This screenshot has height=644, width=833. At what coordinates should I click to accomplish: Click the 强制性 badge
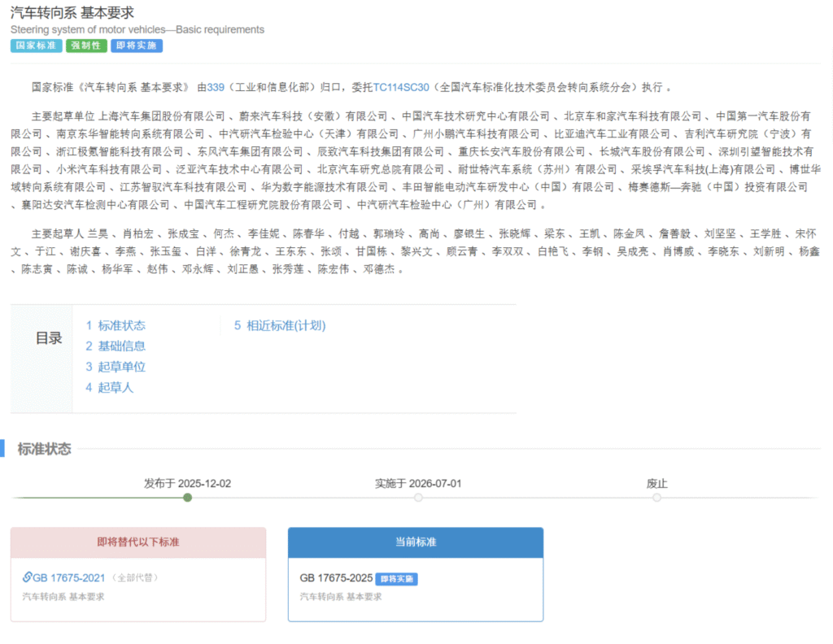click(85, 46)
